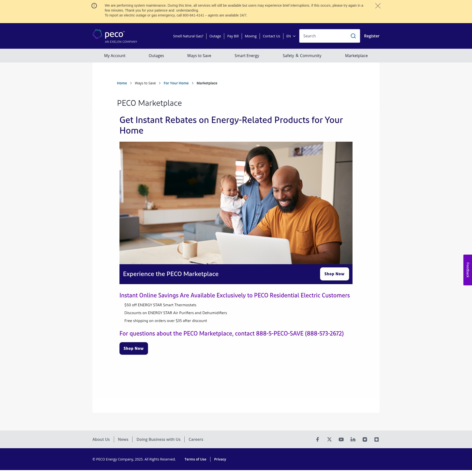Viewport: 472px width, 476px height.
Task: Open the Outage header link
Action: [x=215, y=36]
